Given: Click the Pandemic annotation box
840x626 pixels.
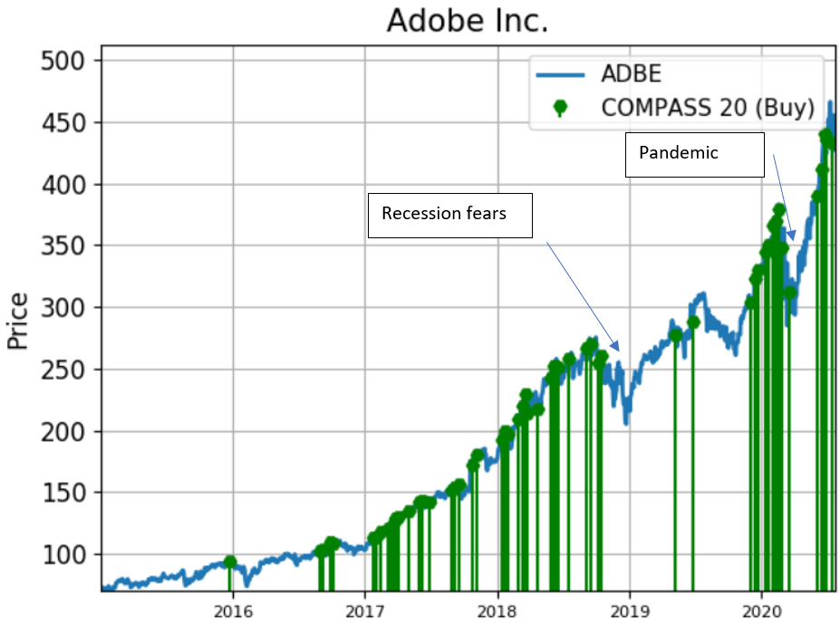Looking at the screenshot, I should (x=695, y=154).
